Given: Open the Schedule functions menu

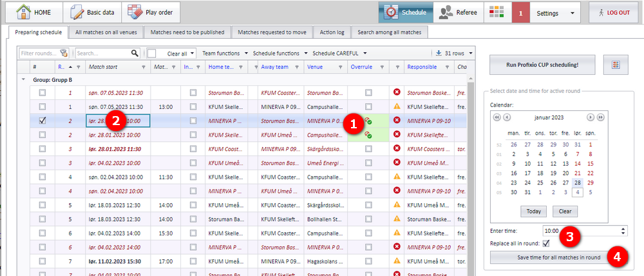Looking at the screenshot, I should [x=281, y=53].
